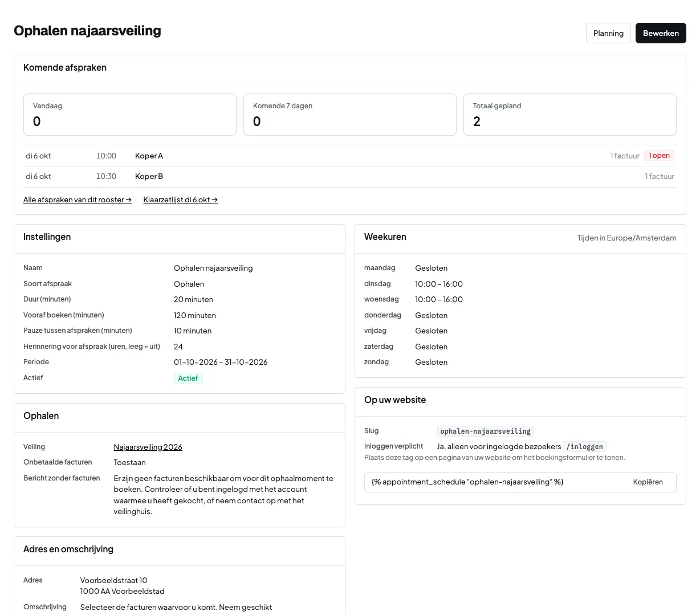Viewport: 700px width, 615px height.
Task: Click the green Actief status badge
Action: point(188,378)
